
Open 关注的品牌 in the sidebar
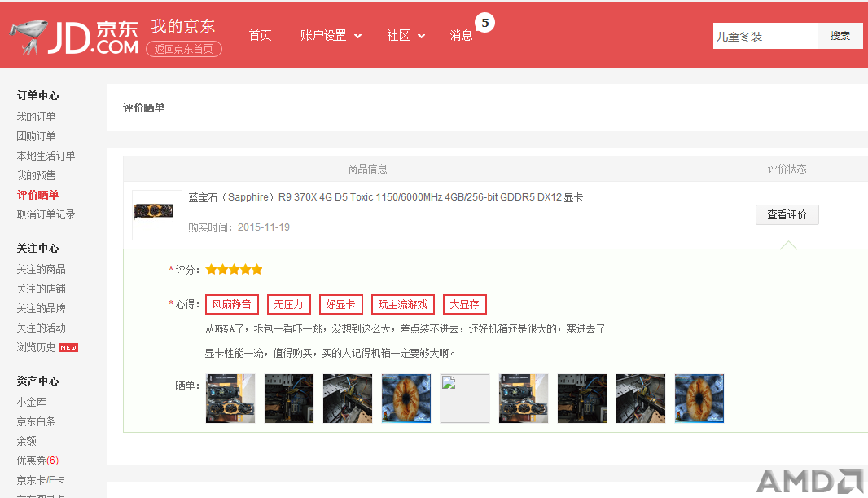coord(41,309)
